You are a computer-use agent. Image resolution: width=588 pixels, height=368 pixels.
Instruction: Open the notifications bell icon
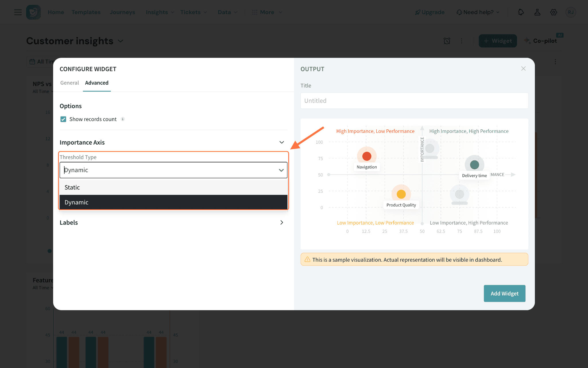(521, 12)
